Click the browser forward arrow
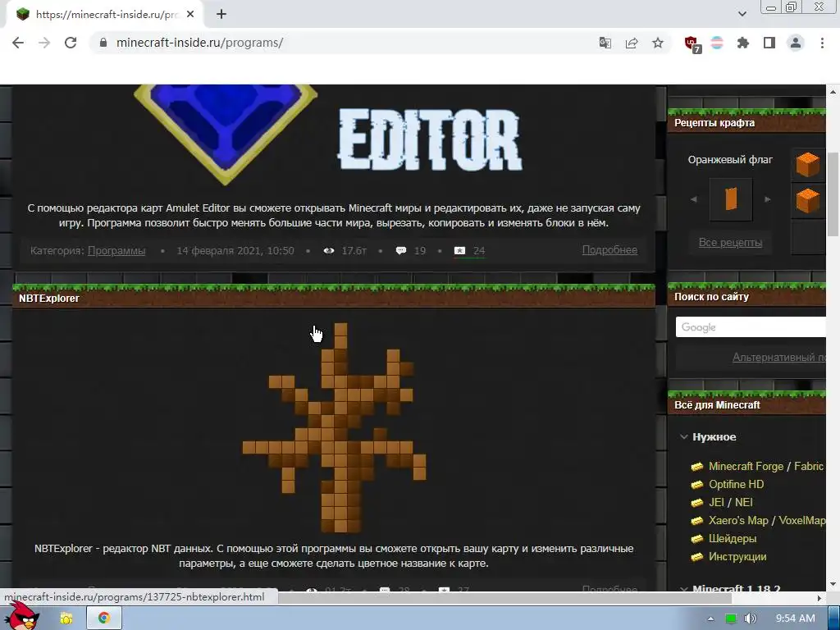 tap(44, 43)
